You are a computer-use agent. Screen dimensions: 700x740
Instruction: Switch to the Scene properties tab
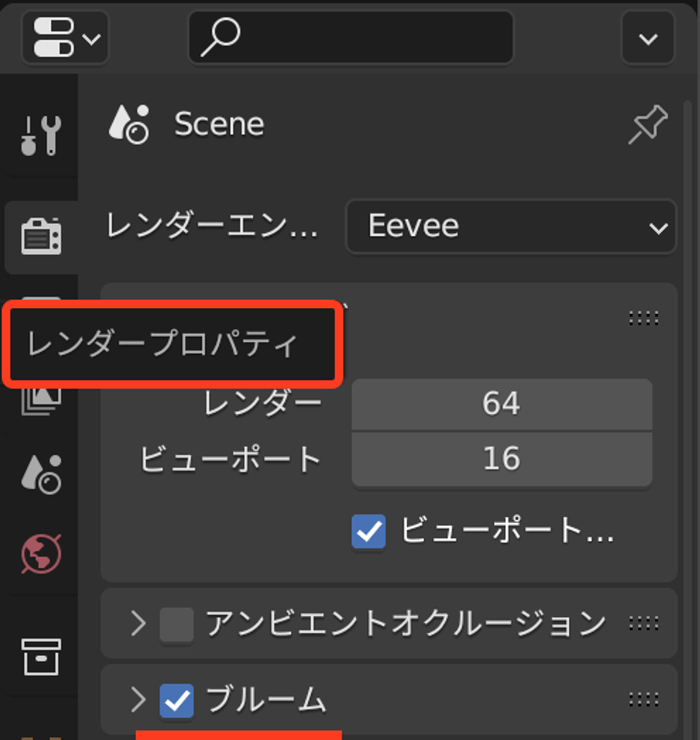(x=41, y=475)
